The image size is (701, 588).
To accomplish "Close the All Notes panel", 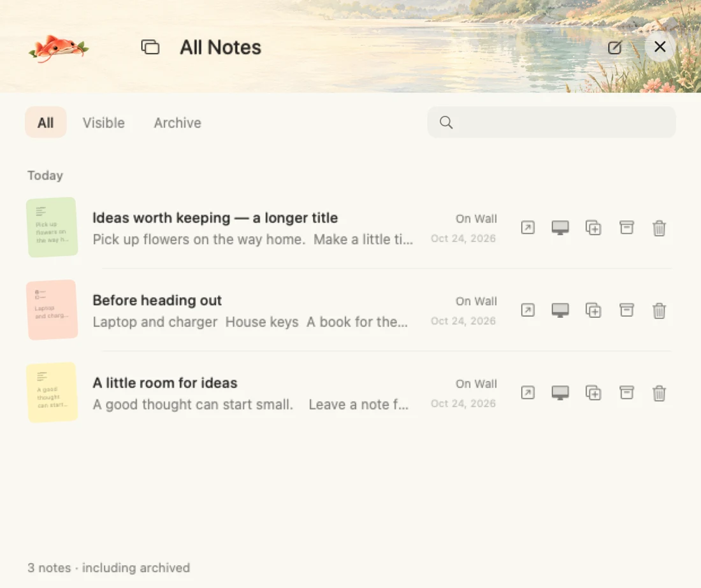I will tap(660, 47).
